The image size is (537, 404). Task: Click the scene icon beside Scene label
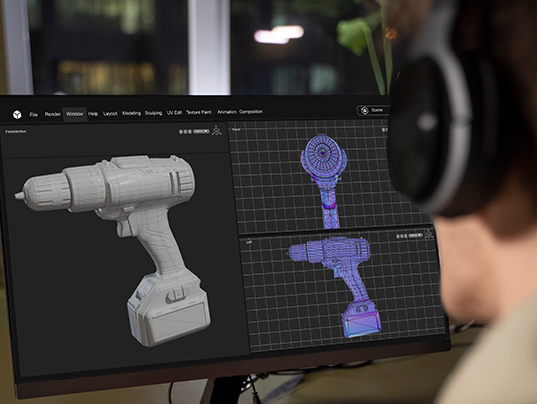point(364,111)
